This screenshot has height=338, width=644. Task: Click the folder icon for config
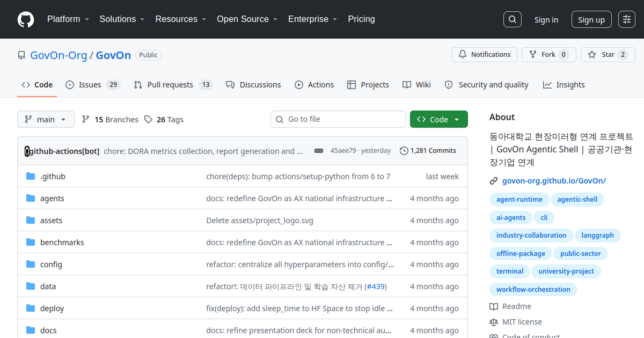coord(31,264)
